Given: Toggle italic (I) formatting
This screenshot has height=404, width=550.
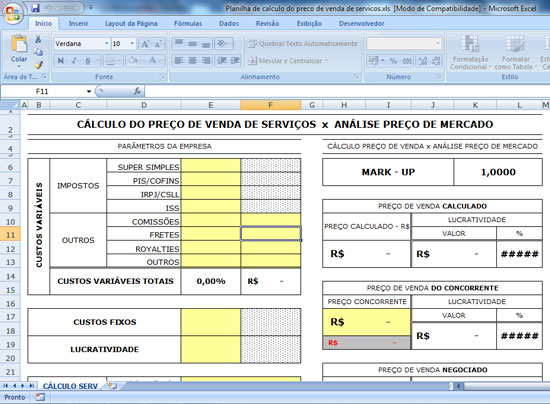Looking at the screenshot, I should click(x=74, y=61).
